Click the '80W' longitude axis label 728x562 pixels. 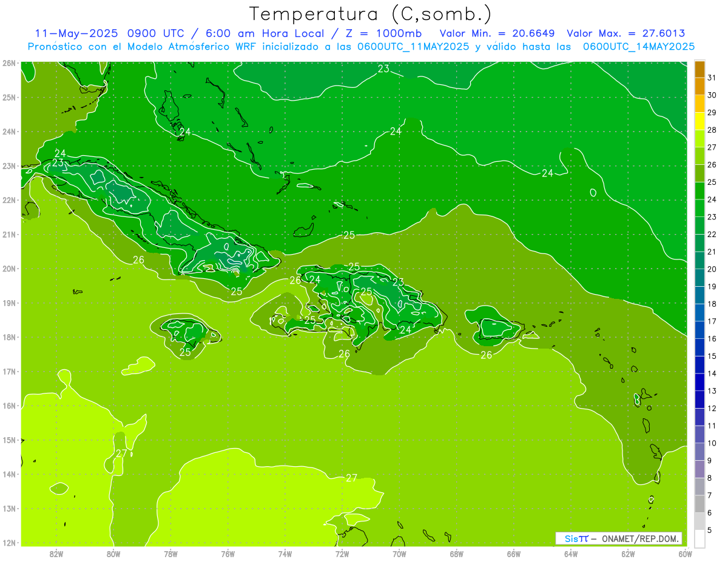click(113, 553)
